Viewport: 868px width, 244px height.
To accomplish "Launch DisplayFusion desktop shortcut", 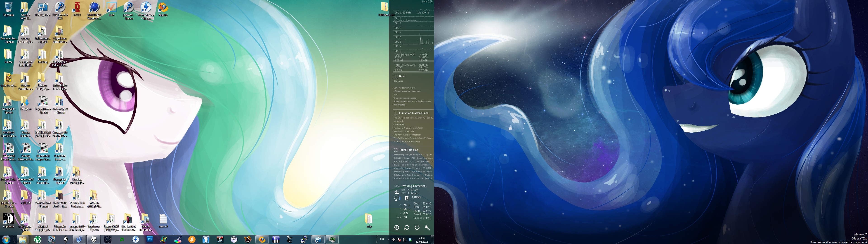I will tap(42, 9).
